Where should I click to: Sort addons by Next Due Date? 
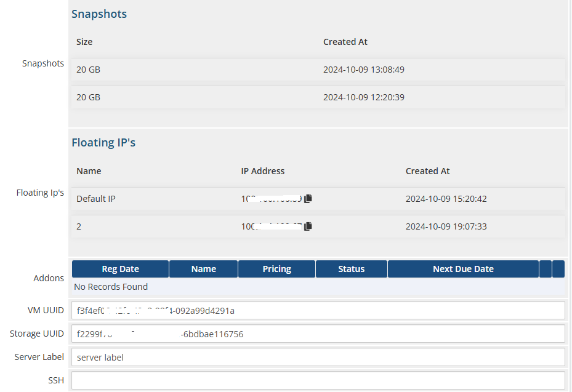463,269
